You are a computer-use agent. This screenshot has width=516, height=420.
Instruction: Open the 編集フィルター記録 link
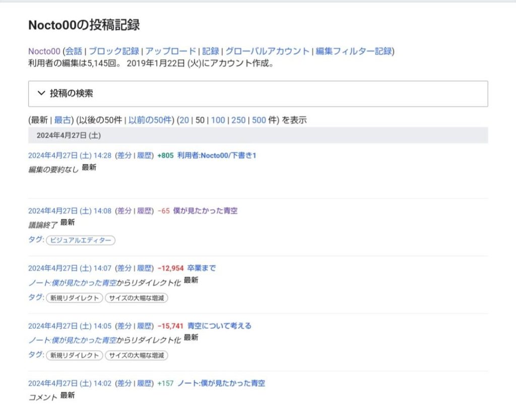pos(354,51)
